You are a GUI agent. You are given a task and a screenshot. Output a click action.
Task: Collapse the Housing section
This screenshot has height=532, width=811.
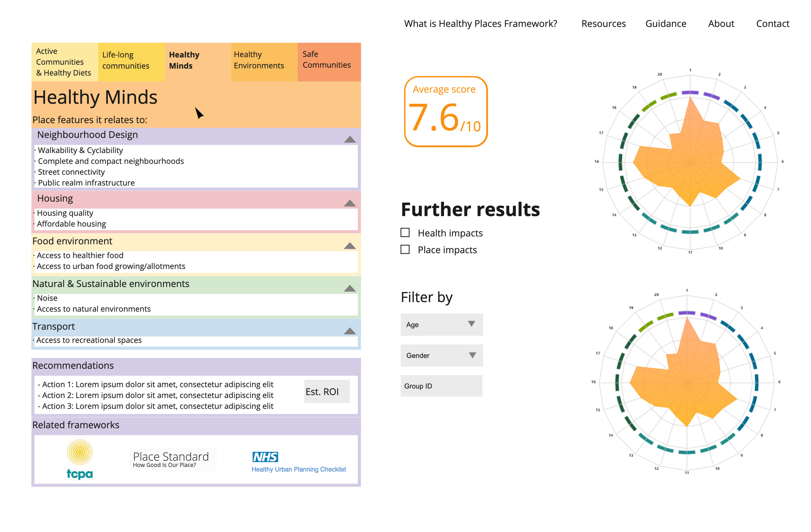(350, 203)
